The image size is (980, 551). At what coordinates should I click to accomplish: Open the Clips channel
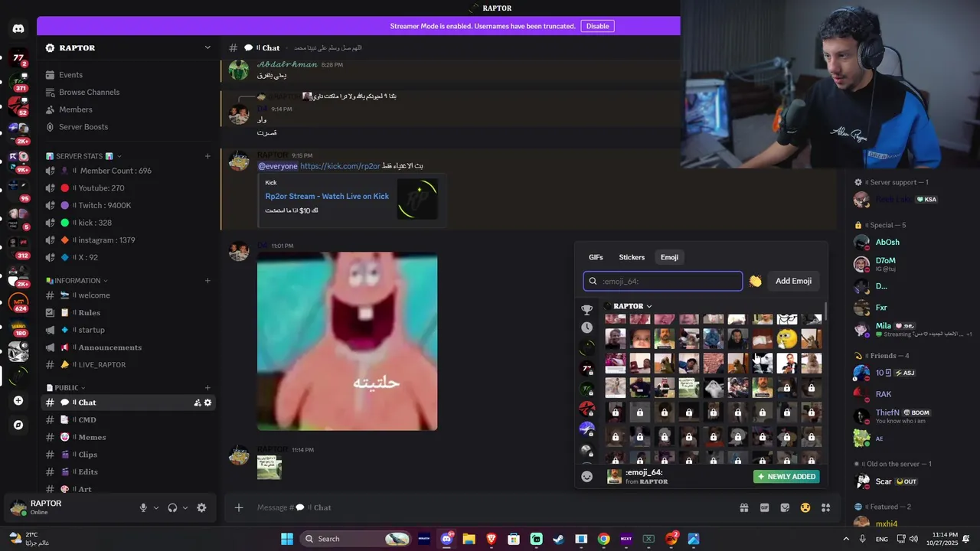click(129, 455)
